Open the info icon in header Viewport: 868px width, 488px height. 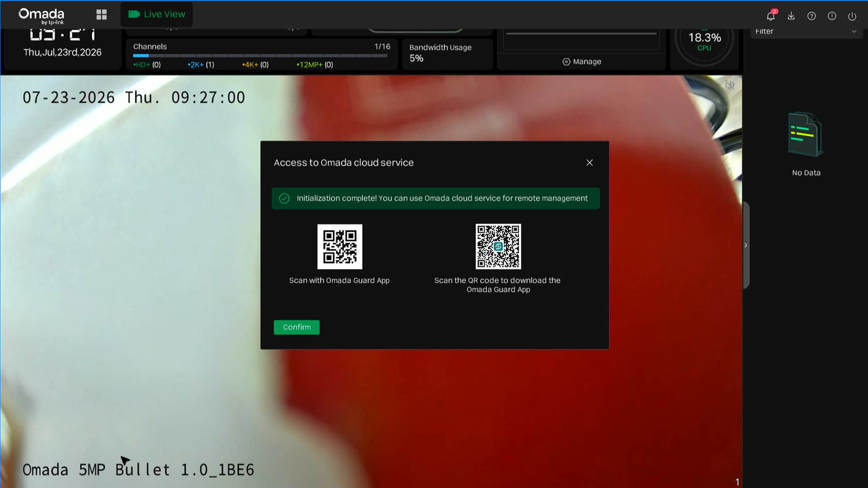click(x=832, y=16)
